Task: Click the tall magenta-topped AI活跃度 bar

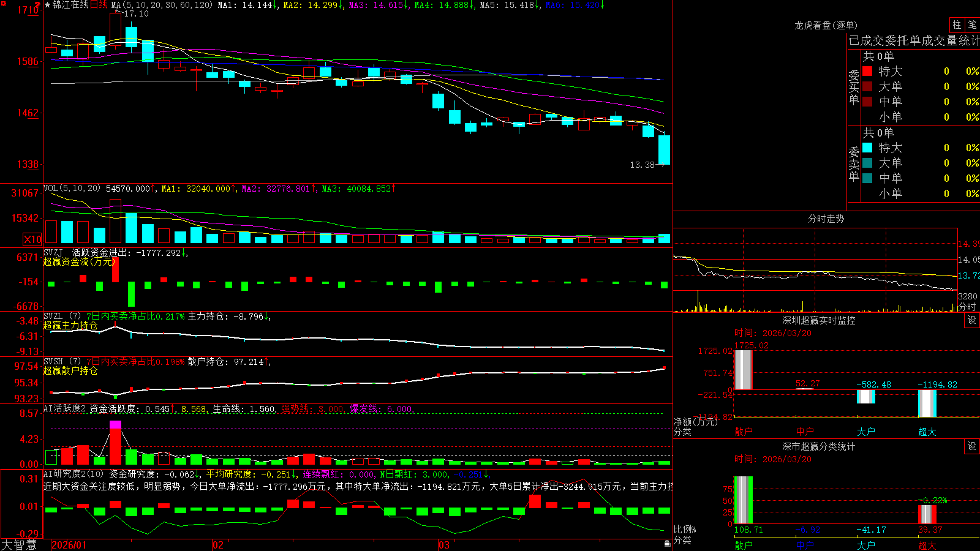Action: tap(115, 443)
